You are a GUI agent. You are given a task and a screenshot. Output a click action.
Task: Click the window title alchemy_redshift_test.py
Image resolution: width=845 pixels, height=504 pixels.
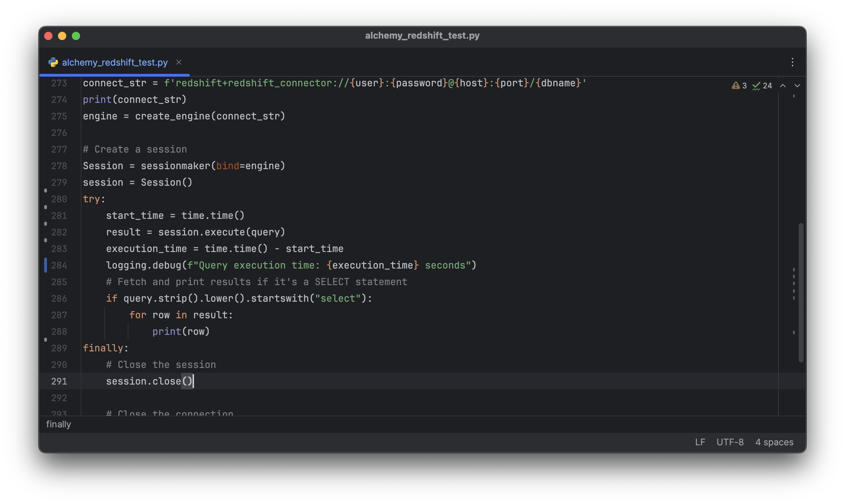point(422,36)
